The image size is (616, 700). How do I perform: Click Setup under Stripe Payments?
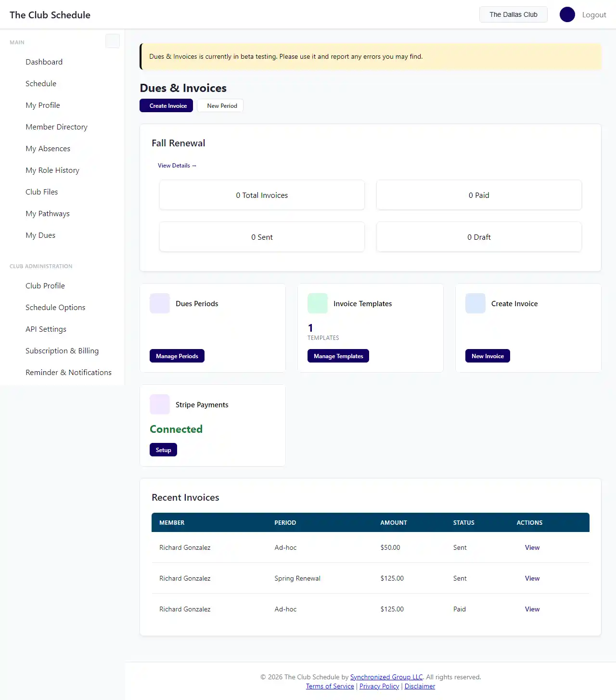(x=163, y=450)
